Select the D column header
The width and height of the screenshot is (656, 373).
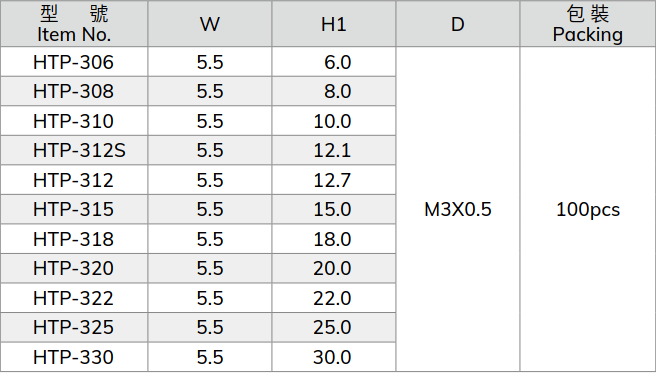tap(458, 24)
